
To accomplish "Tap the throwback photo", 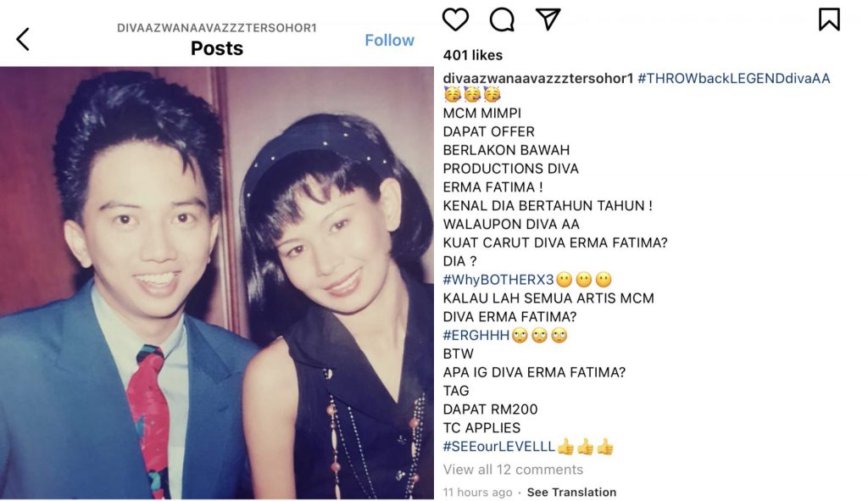I will pos(217,283).
